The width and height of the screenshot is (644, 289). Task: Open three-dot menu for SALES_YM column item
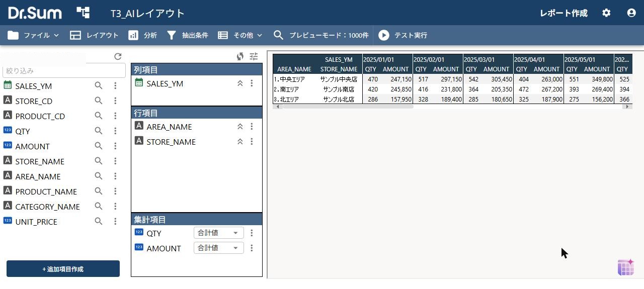(x=252, y=83)
